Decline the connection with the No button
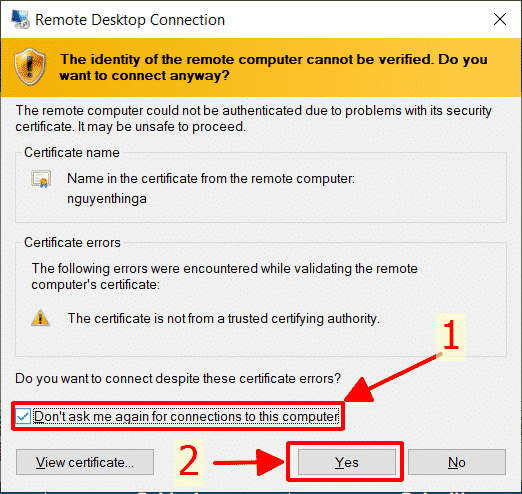 457,462
